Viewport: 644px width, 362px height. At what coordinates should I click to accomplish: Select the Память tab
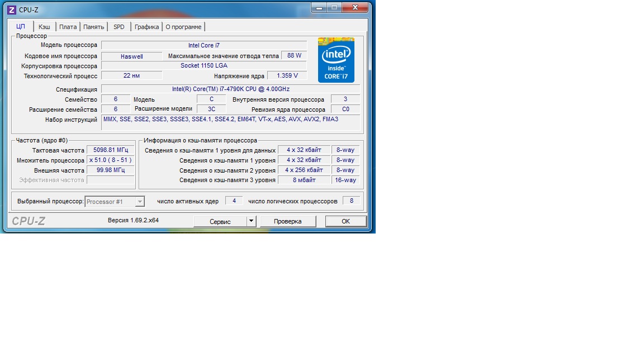94,27
